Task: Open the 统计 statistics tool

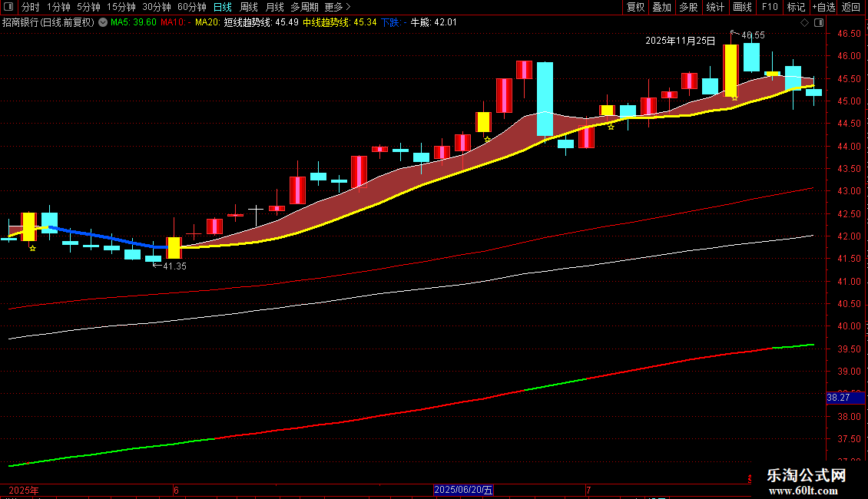Action: [x=715, y=7]
